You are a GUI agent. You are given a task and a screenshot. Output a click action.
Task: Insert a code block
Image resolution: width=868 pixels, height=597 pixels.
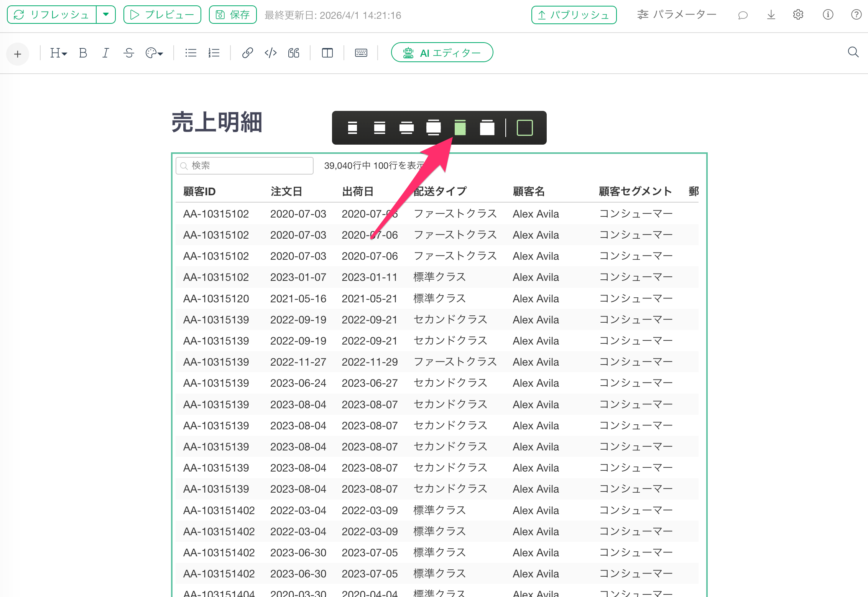(x=270, y=53)
